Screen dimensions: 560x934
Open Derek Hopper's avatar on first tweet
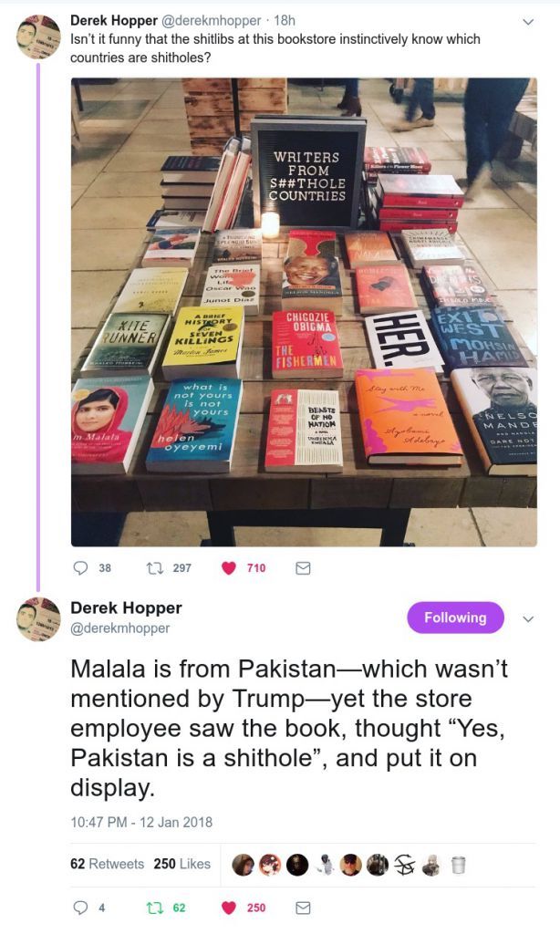[38, 36]
